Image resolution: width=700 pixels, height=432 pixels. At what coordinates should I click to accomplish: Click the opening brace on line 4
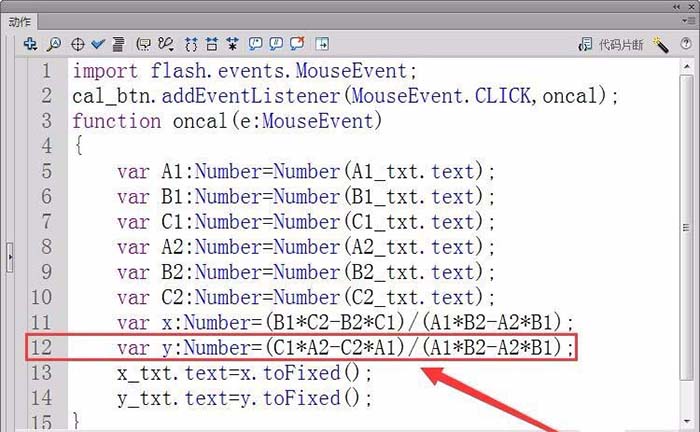[x=79, y=145]
